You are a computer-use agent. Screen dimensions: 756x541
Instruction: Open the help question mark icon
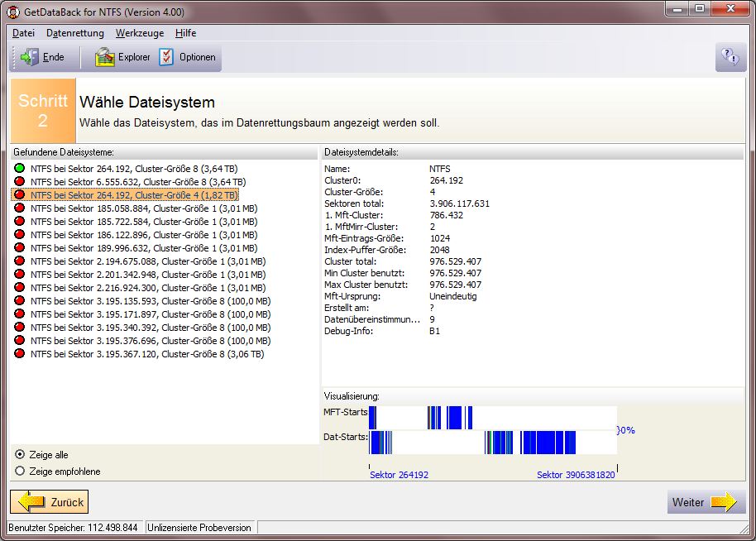(730, 57)
